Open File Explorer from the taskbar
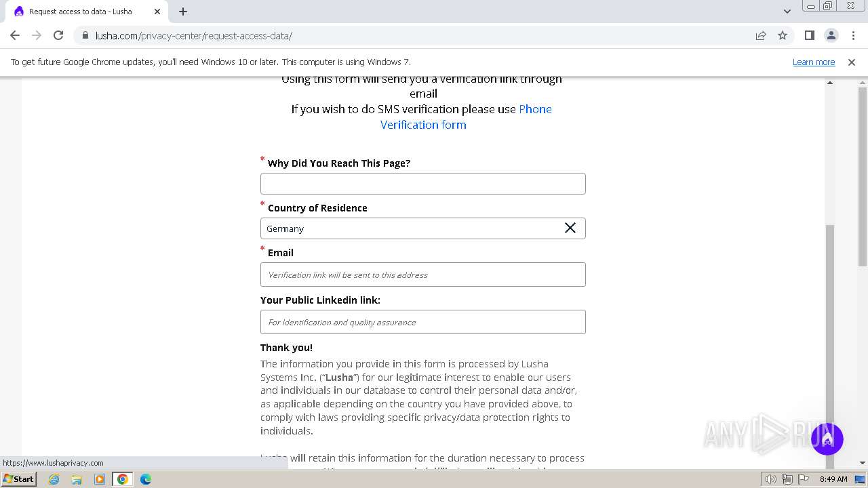The width and height of the screenshot is (868, 488). point(77,479)
